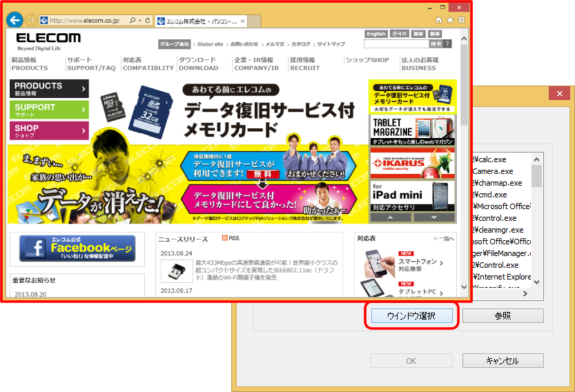
Task: Click the 参照 button in dialog
Action: pyautogui.click(x=503, y=315)
